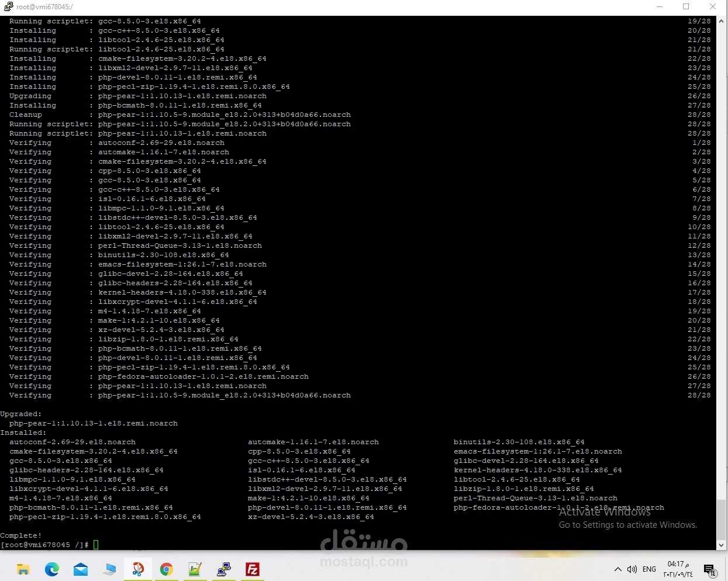Click 'autoconf-2.69-29.el8.noarch' in the Installed list
The image size is (728, 581).
[x=73, y=442]
